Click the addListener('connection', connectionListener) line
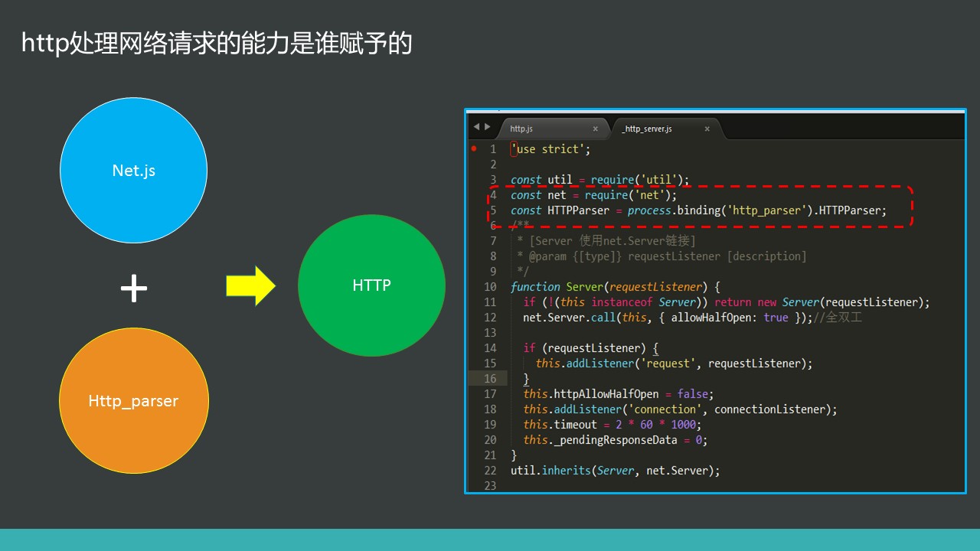This screenshot has height=551, width=980. (681, 409)
